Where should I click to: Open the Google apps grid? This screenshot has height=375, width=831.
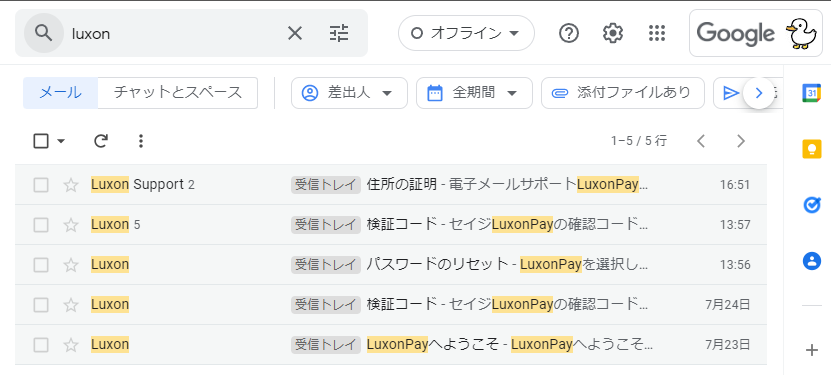[657, 33]
